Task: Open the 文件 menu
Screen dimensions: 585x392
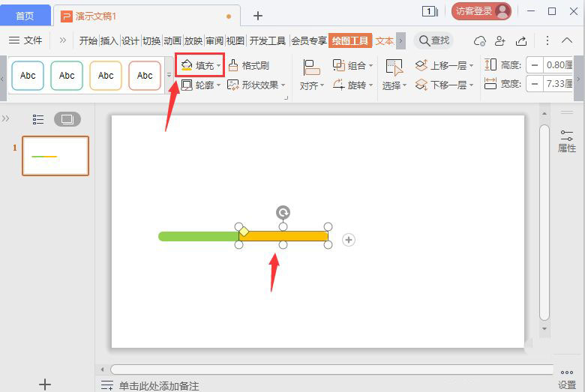Action: pyautogui.click(x=26, y=40)
